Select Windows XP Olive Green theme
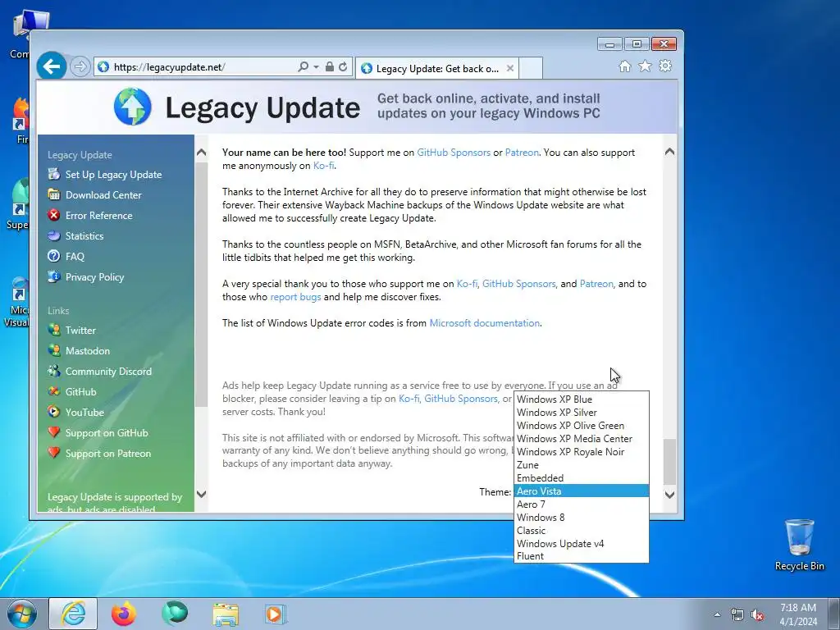 (x=582, y=426)
